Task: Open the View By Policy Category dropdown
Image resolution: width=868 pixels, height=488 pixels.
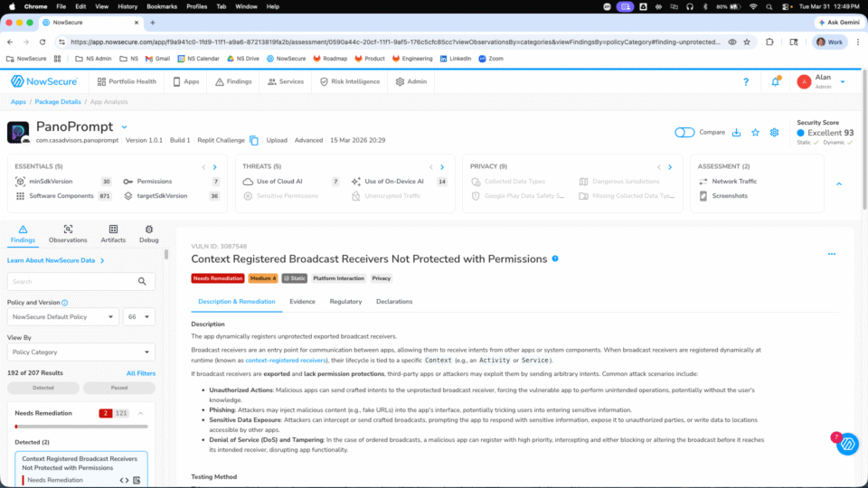Action: coord(80,352)
